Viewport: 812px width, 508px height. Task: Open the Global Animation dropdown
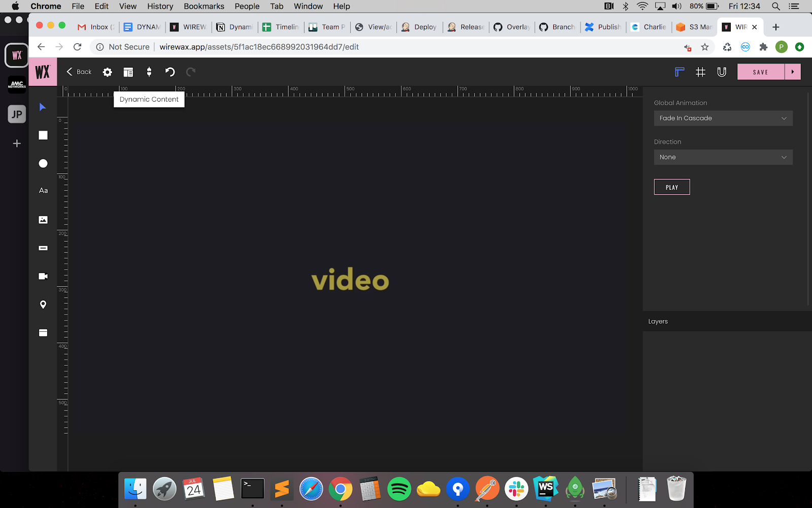point(723,118)
